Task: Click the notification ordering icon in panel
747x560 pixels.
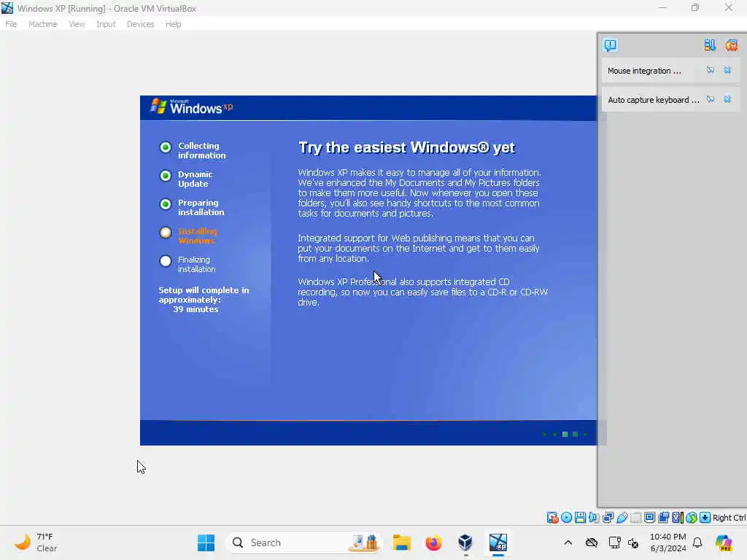Action: 709,45
